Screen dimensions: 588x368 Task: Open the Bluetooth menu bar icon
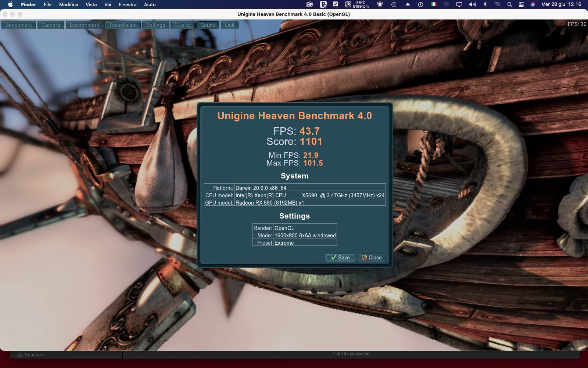point(485,4)
